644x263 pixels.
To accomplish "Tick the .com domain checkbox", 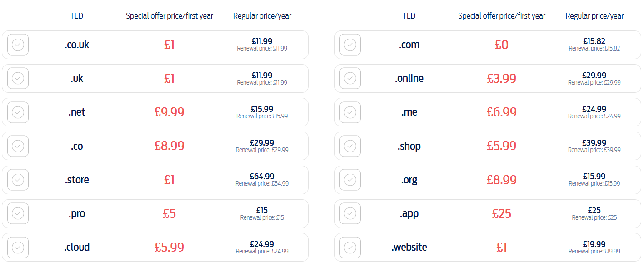I will coord(350,45).
